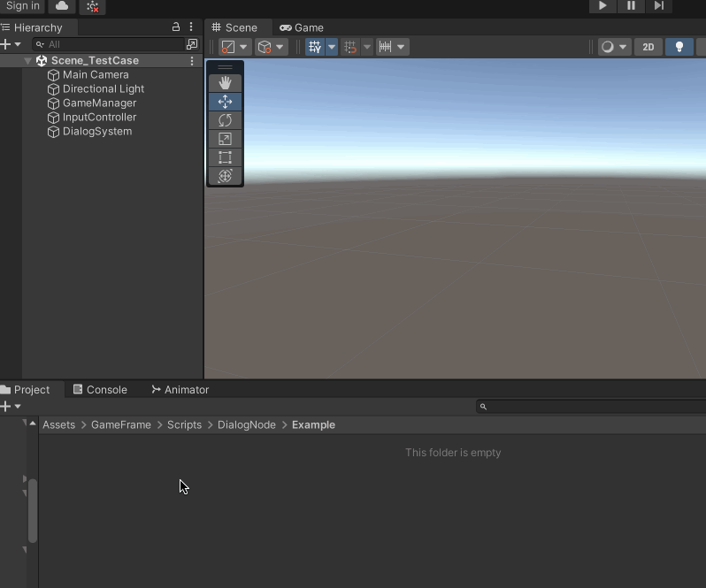
Task: Navigate to GameFrame in breadcrumb
Action: point(120,425)
